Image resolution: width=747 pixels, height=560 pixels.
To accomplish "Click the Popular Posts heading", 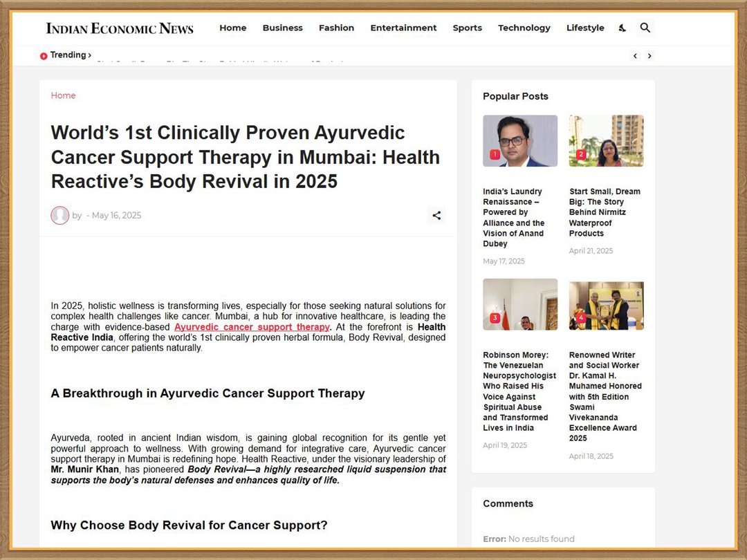I will pos(515,96).
